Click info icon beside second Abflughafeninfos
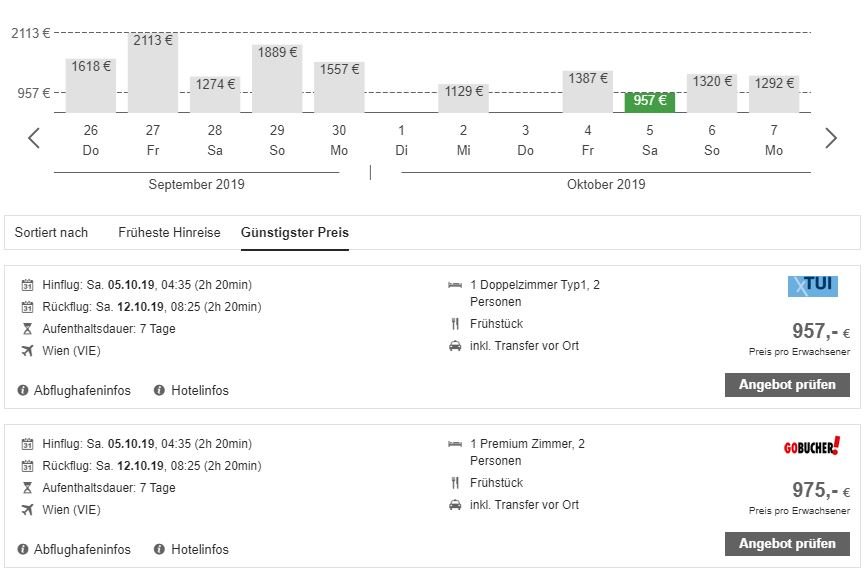Image resolution: width=868 pixels, height=574 pixels. [23, 549]
